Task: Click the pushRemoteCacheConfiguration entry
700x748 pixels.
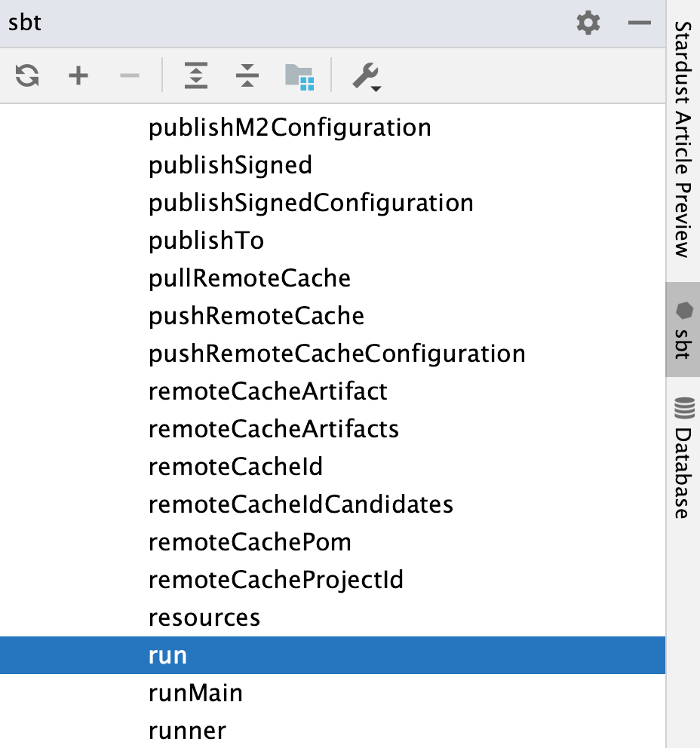Action: [x=337, y=354]
